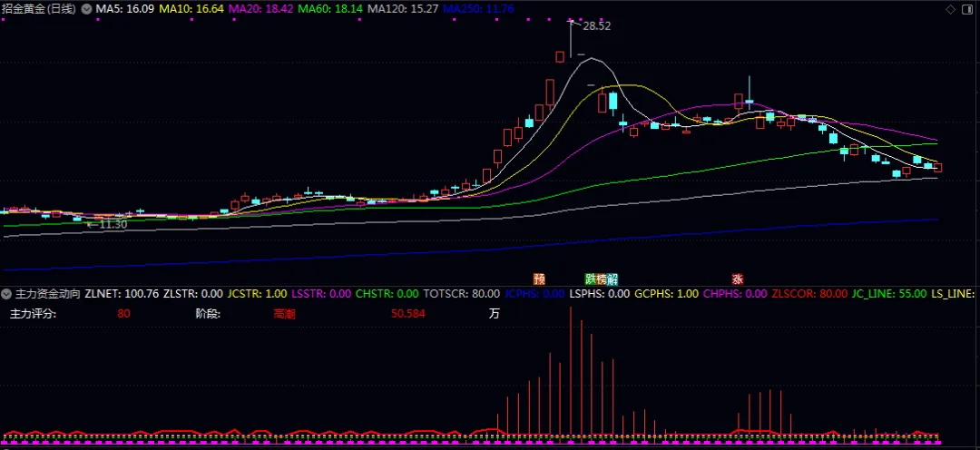Click the red 涨 event marker

738,279
